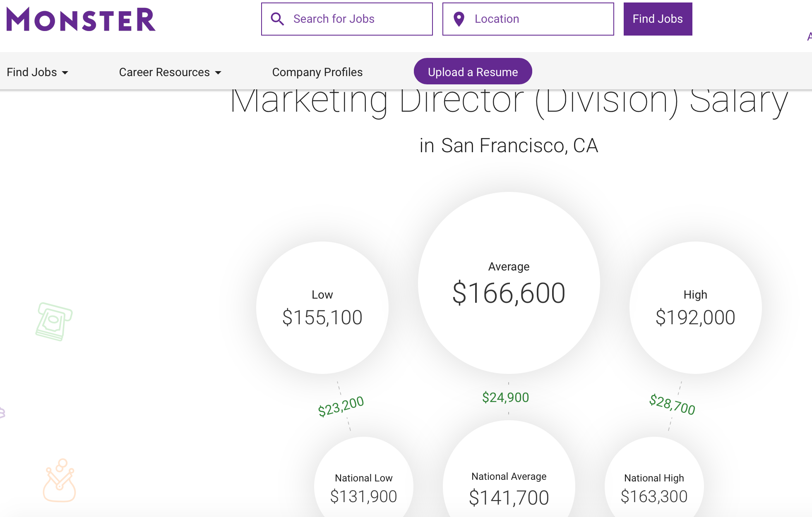Open the Find Jobs navigation menu
Screen dimensions: 812x517
tap(37, 72)
